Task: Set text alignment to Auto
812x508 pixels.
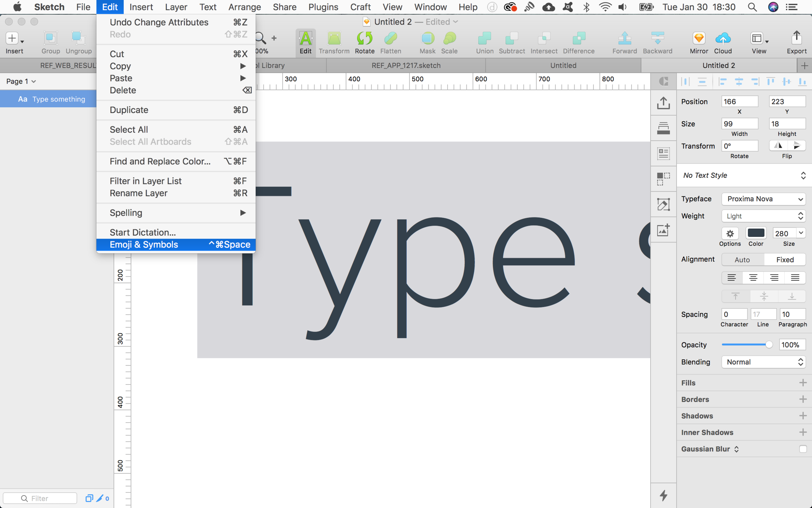Action: (x=742, y=259)
